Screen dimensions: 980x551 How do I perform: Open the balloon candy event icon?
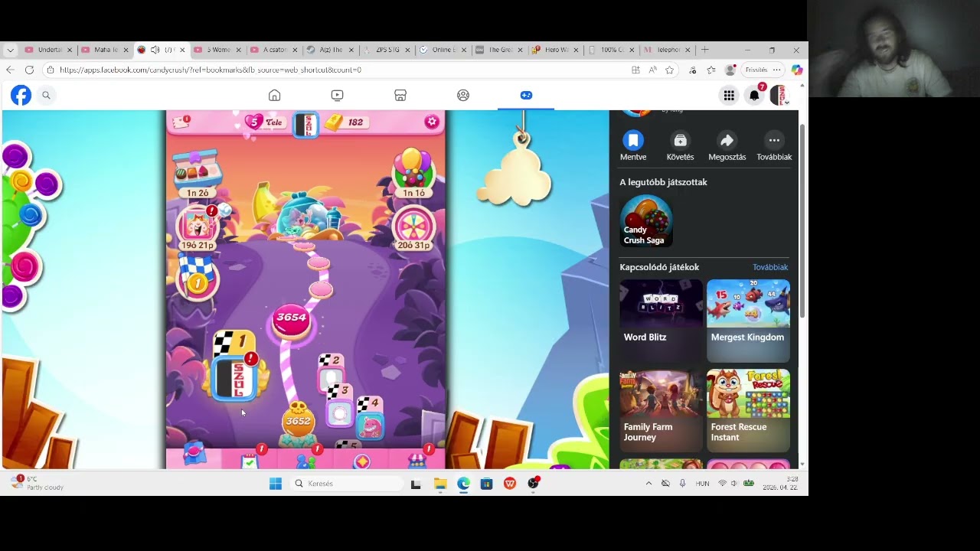pos(413,170)
